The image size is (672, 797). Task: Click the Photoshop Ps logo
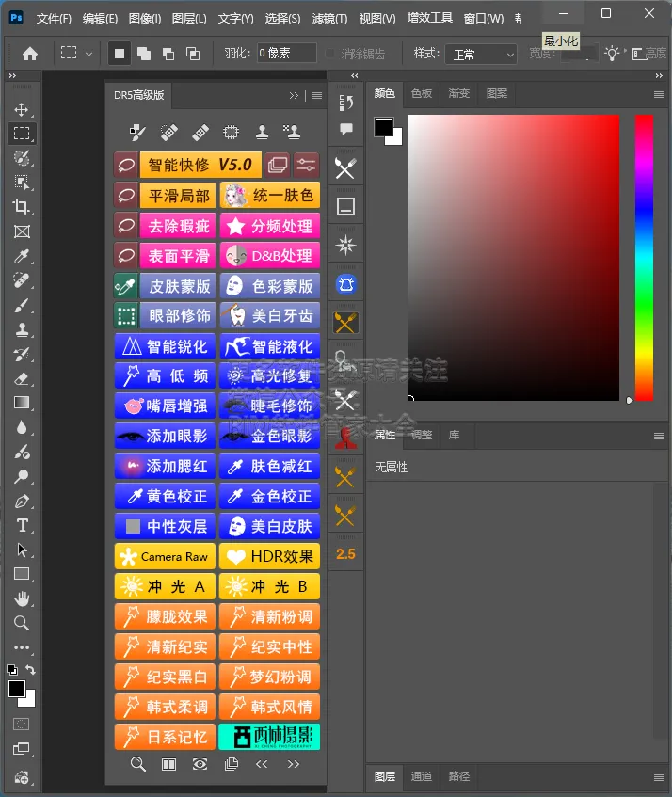(16, 18)
